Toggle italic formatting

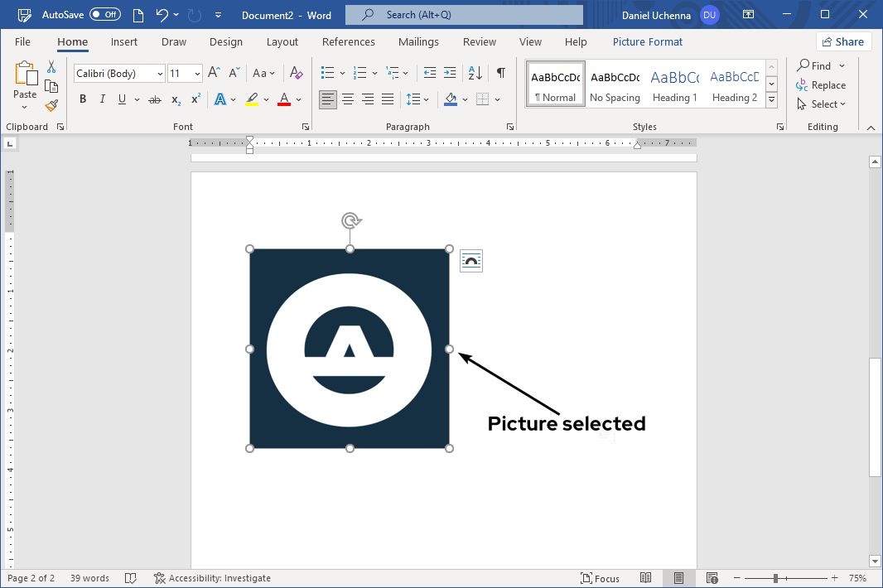101,99
